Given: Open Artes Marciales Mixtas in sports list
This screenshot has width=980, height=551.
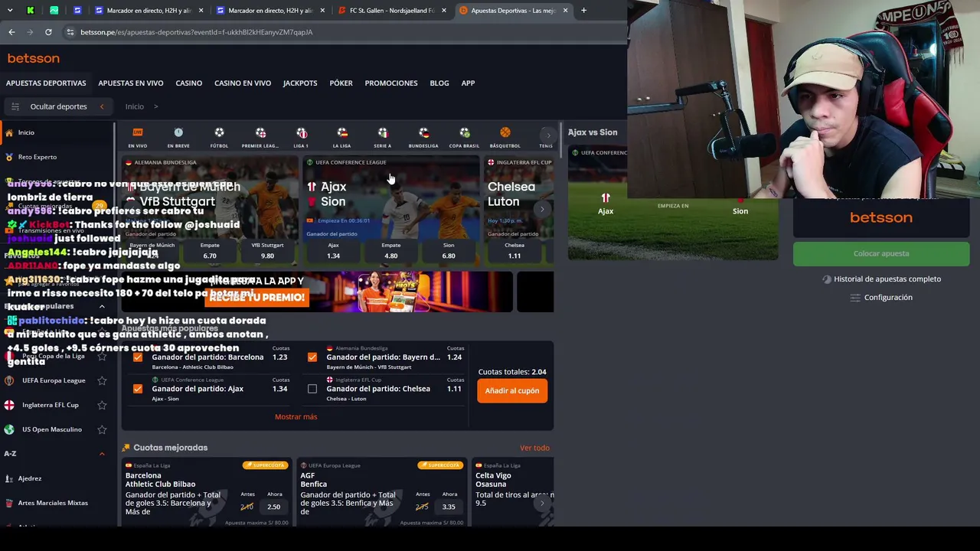Looking at the screenshot, I should (x=53, y=503).
